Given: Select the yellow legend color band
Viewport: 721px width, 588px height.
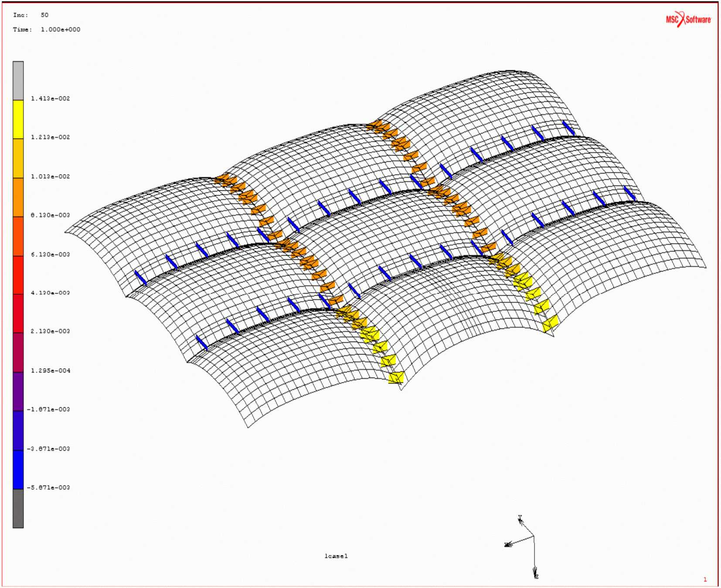Looking at the screenshot, I should click(x=18, y=119).
